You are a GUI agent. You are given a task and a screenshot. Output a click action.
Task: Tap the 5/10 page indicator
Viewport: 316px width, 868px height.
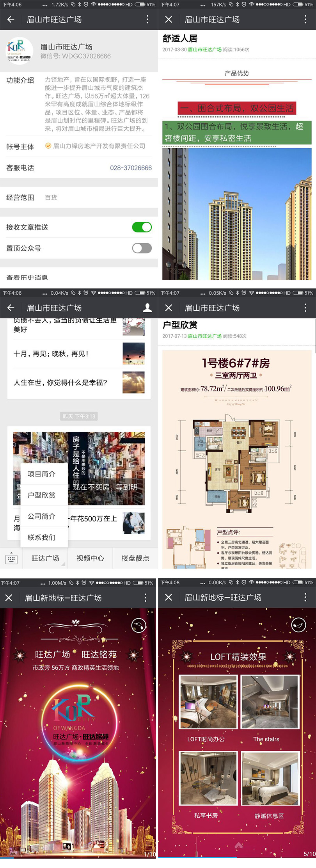pos(309,854)
